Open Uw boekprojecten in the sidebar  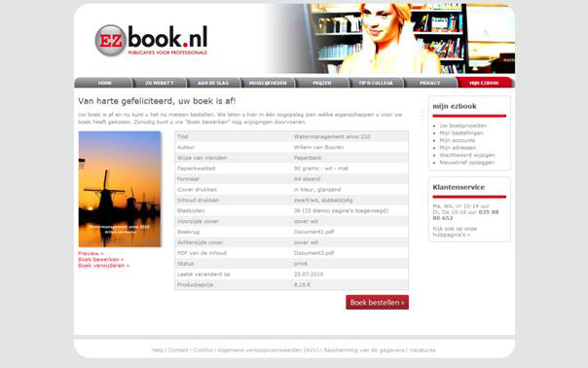(x=463, y=126)
